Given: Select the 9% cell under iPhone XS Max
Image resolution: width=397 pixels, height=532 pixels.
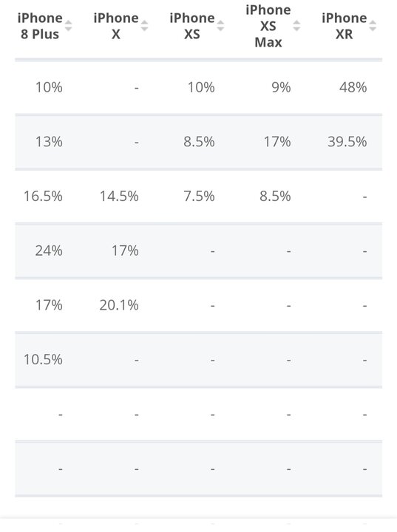Looking at the screenshot, I should [281, 87].
